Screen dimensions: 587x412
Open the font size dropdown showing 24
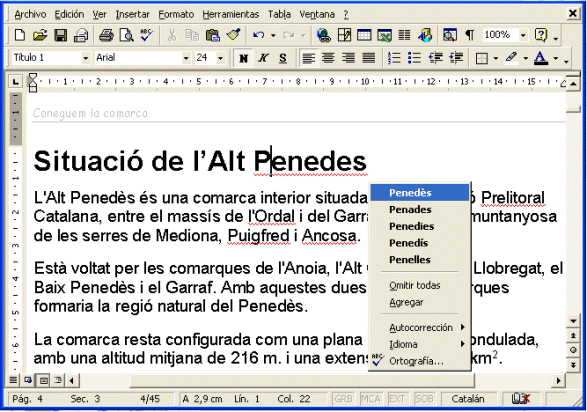[220, 58]
